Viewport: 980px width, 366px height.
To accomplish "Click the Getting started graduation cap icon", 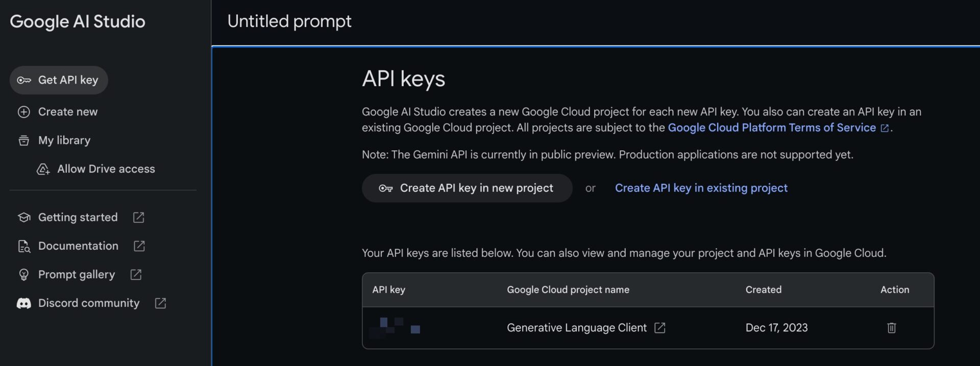I will click(x=24, y=218).
